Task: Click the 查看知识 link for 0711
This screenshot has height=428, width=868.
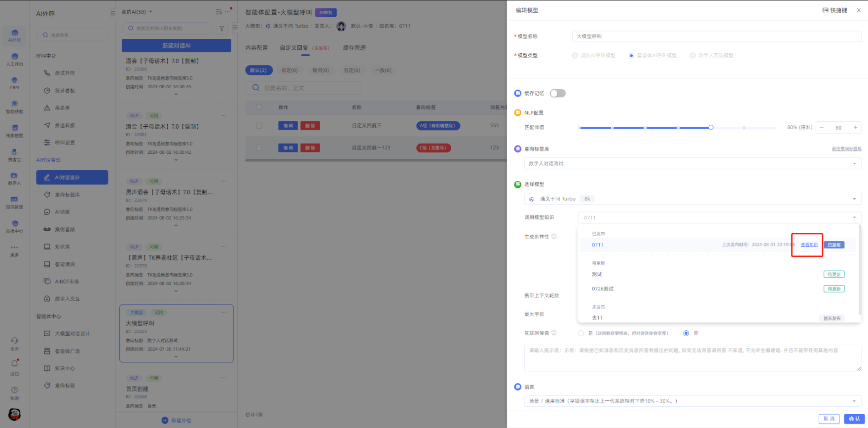Action: [x=809, y=245]
